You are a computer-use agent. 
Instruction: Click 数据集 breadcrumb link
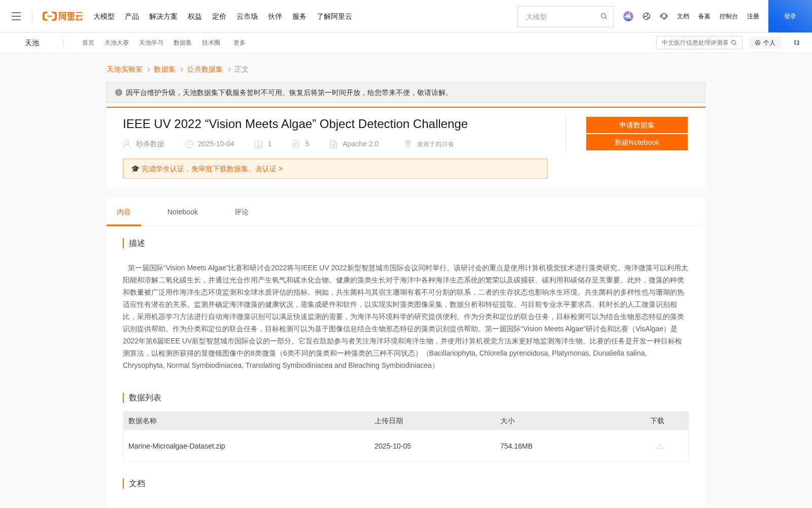click(164, 69)
